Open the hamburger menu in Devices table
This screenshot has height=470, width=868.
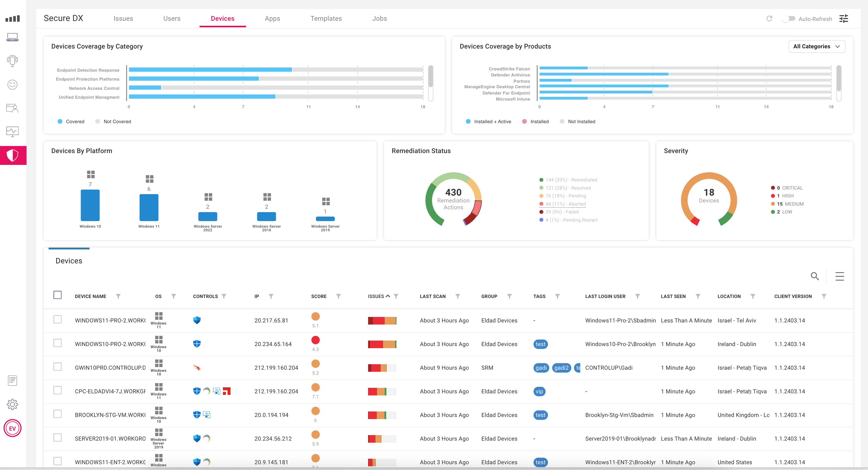click(839, 276)
